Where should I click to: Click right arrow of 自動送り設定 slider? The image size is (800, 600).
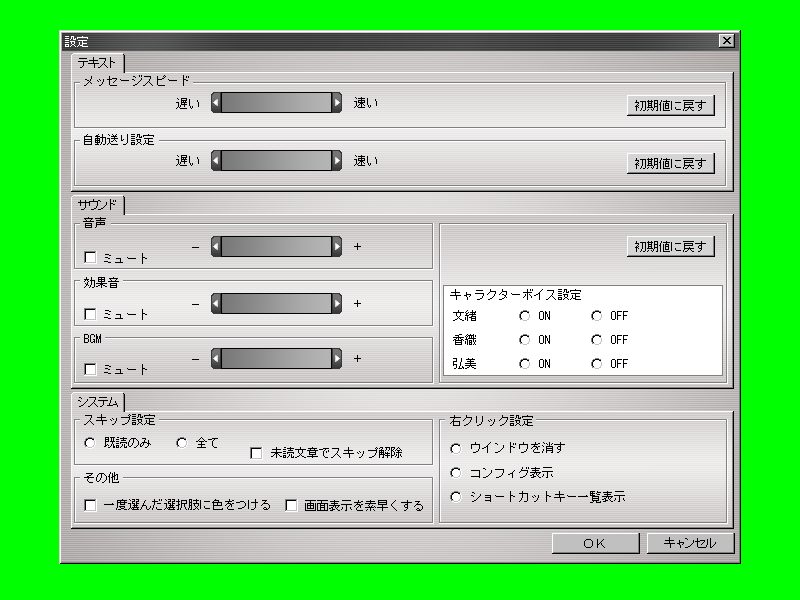[337, 161]
